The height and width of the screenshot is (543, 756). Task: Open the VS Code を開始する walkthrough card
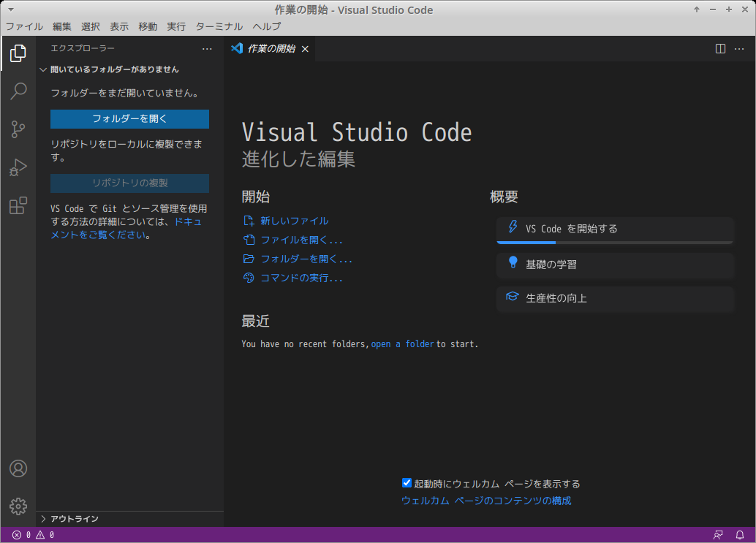(x=615, y=230)
